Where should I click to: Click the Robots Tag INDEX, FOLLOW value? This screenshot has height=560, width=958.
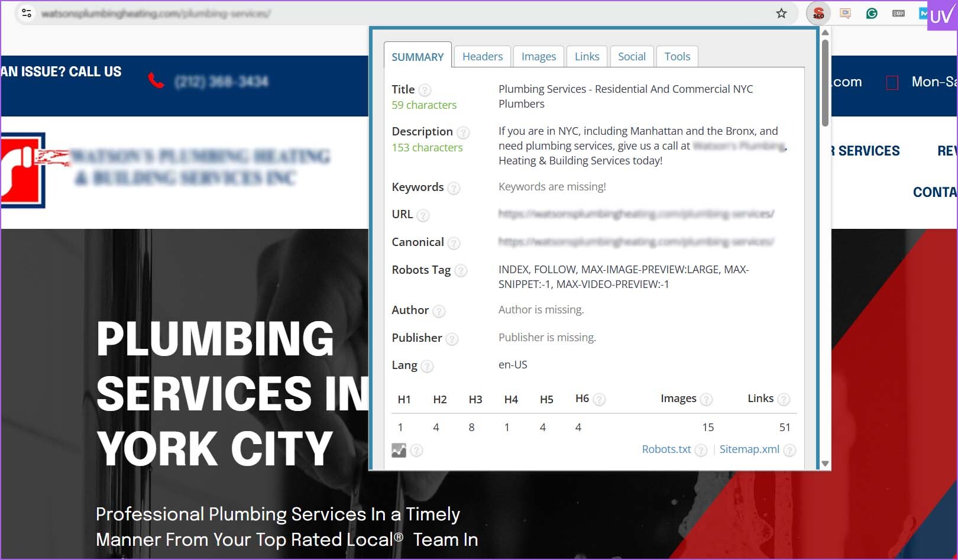click(623, 277)
